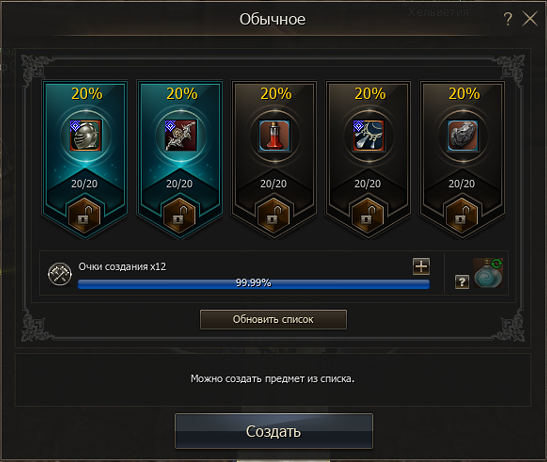Toggle the lock under the helmet card

pos(84,216)
